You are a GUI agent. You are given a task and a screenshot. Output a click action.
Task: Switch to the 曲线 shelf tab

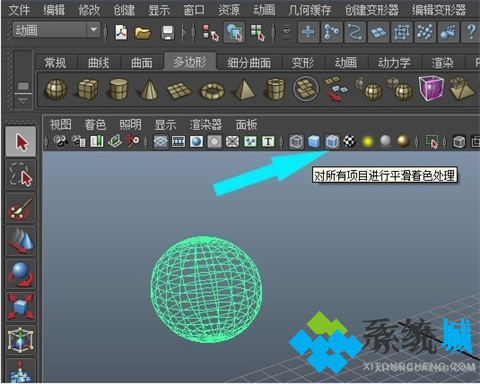[99, 62]
